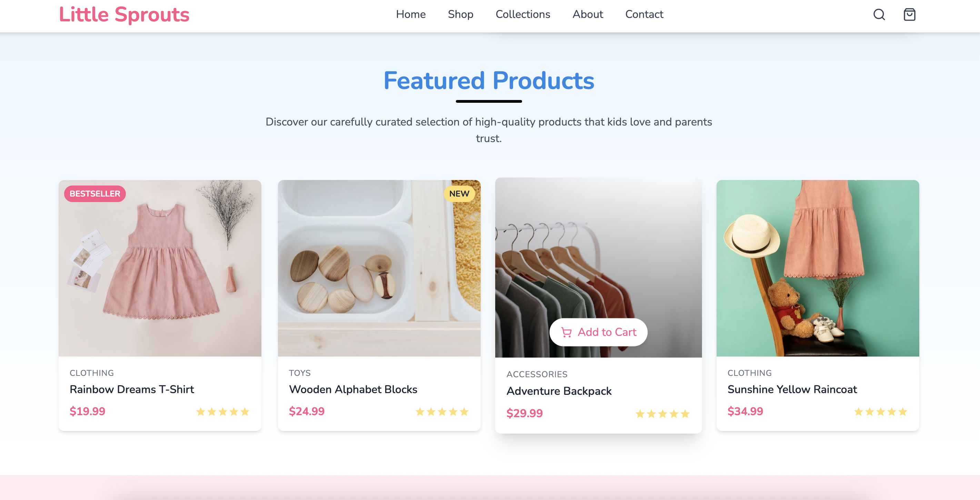Click the Adventure Backpack star rating
Viewport: 980px width, 500px height.
662,413
